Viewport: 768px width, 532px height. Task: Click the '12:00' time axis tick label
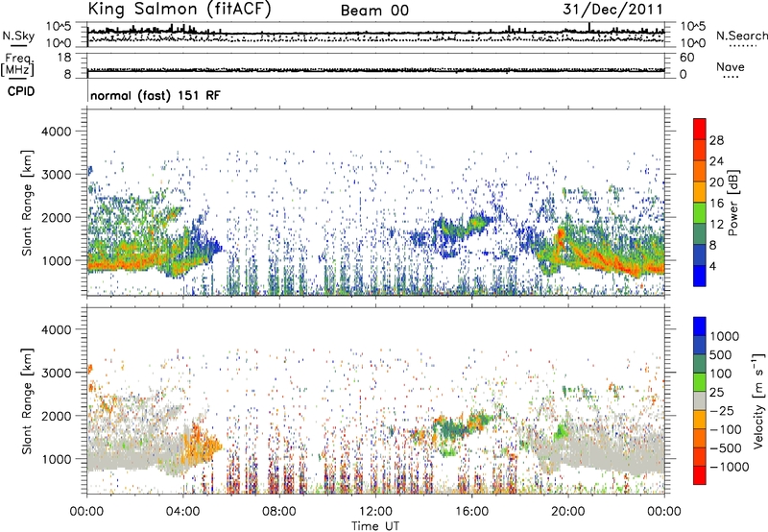[x=375, y=512]
